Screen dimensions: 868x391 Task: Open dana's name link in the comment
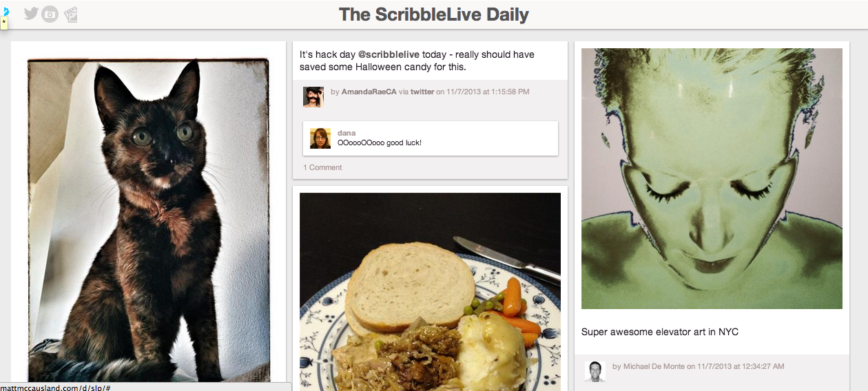pos(347,133)
